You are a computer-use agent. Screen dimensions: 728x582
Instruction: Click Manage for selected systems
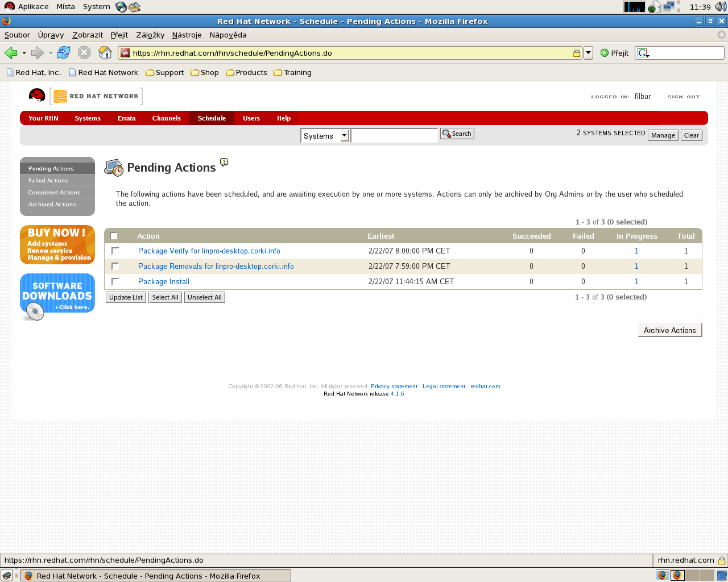tap(663, 135)
